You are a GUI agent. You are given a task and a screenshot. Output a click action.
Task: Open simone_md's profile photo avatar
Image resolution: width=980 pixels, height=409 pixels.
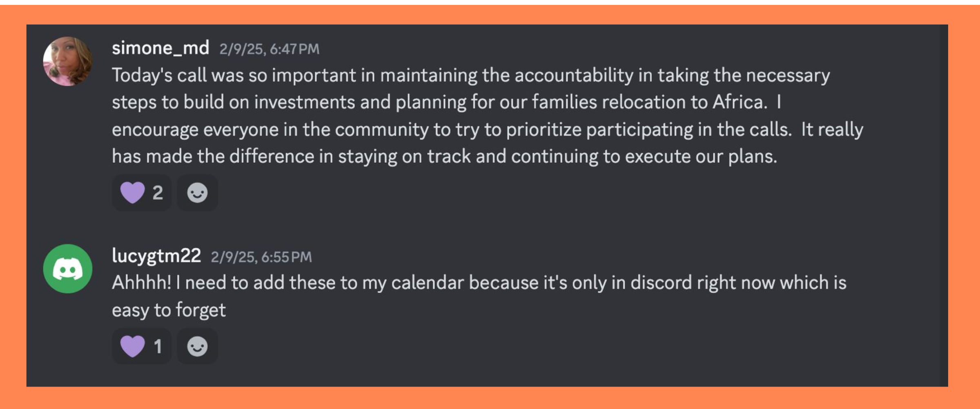click(x=68, y=61)
